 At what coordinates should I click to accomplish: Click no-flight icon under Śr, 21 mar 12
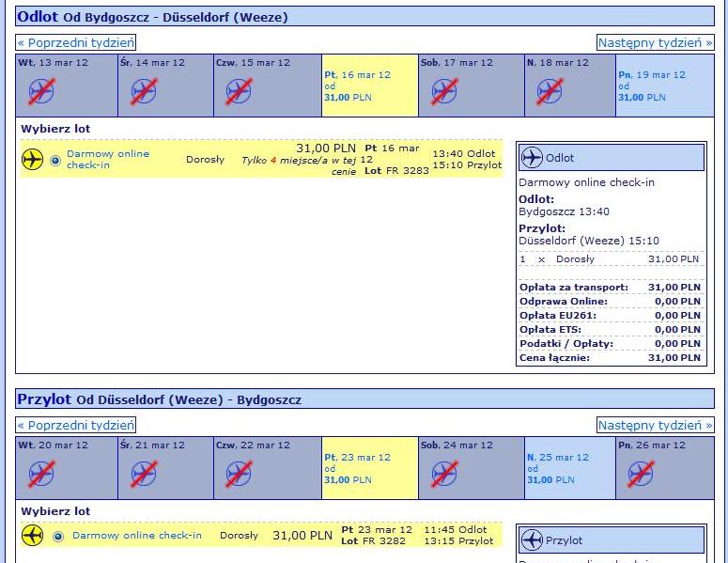click(144, 474)
